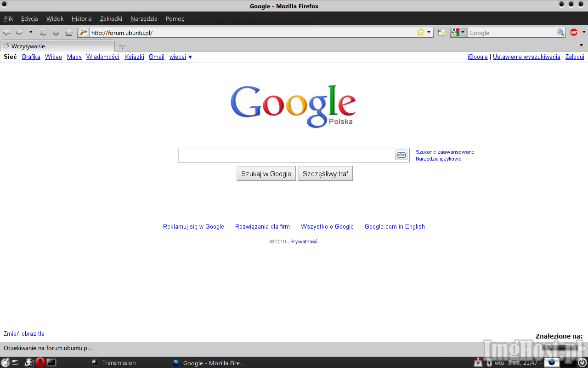Image resolution: width=588 pixels, height=368 pixels.
Task: Open Narzędzia językowe link
Action: pyautogui.click(x=439, y=159)
